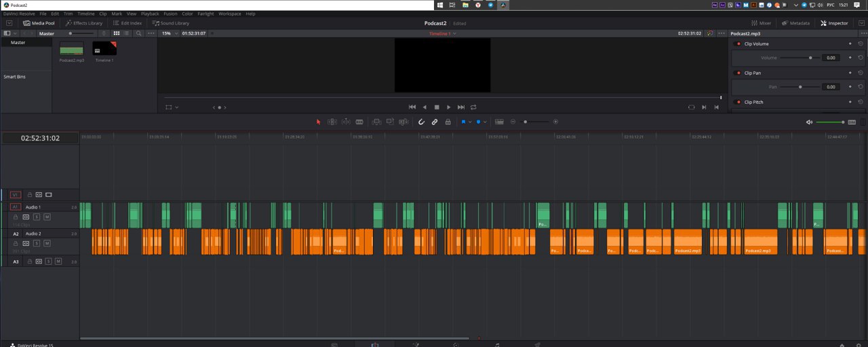
Task: Select the Podcast2.mp3 thumbnail in media pool
Action: (x=71, y=49)
